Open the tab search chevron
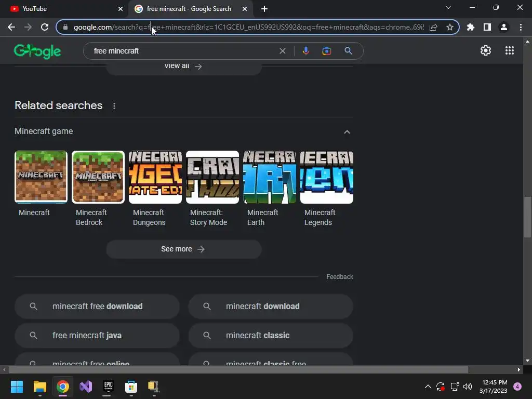Image resolution: width=532 pixels, height=399 pixels. 448,7
